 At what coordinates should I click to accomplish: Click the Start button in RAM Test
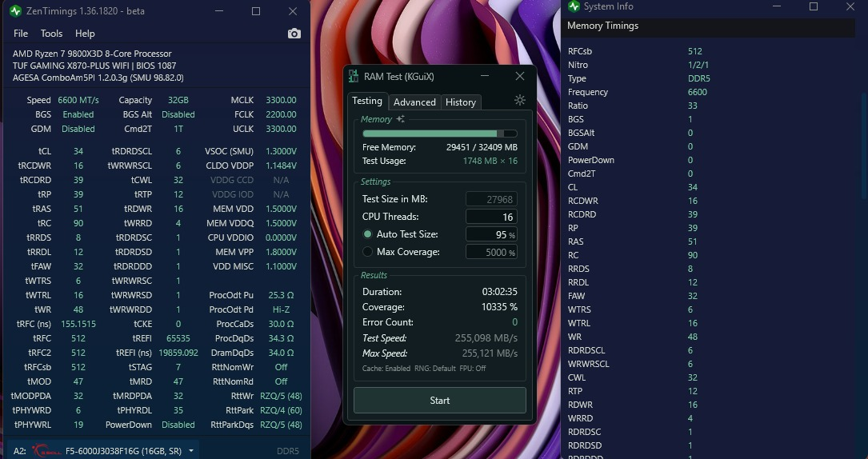pyautogui.click(x=439, y=401)
